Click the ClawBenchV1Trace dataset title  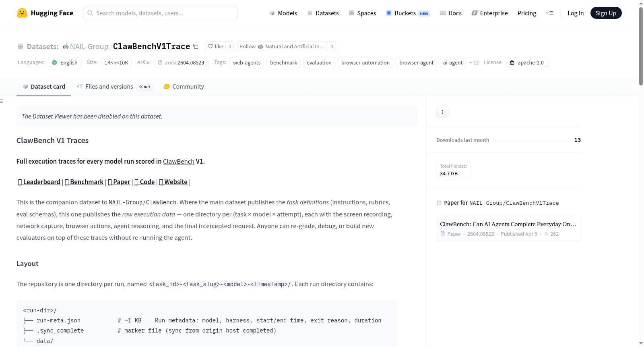(x=151, y=46)
